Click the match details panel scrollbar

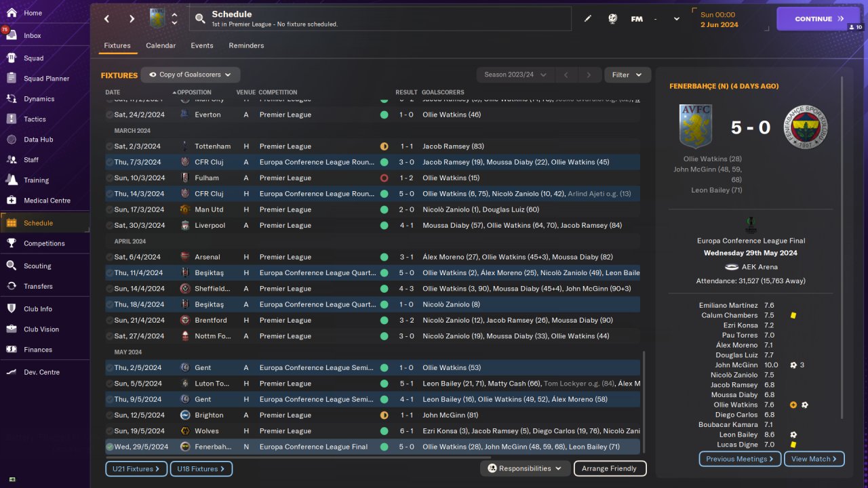pos(843,247)
